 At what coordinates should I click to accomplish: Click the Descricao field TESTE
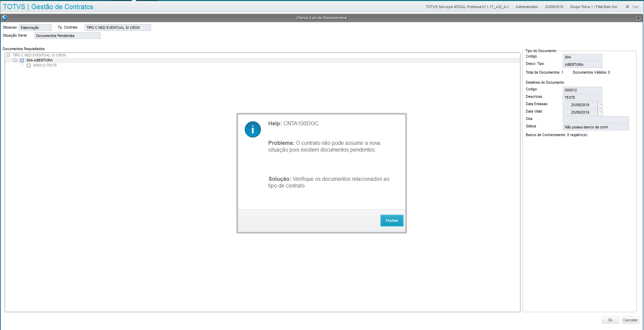tap(583, 97)
